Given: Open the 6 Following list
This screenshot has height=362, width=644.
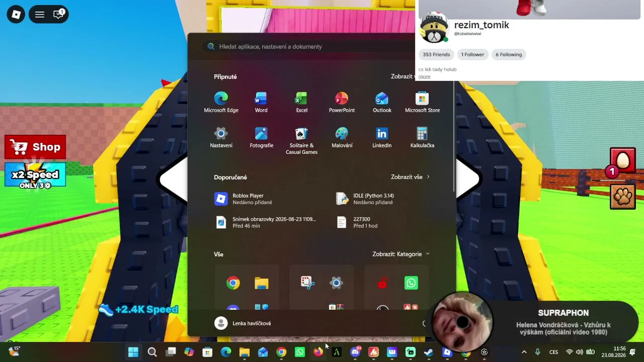Looking at the screenshot, I should tap(509, 54).
